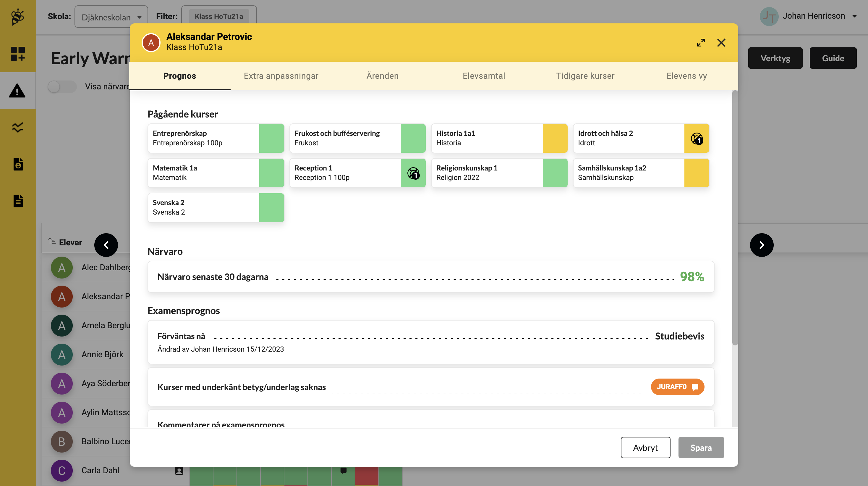The width and height of the screenshot is (868, 486).
Task: Open the trends wavy-lines sidebar icon
Action: (x=17, y=127)
